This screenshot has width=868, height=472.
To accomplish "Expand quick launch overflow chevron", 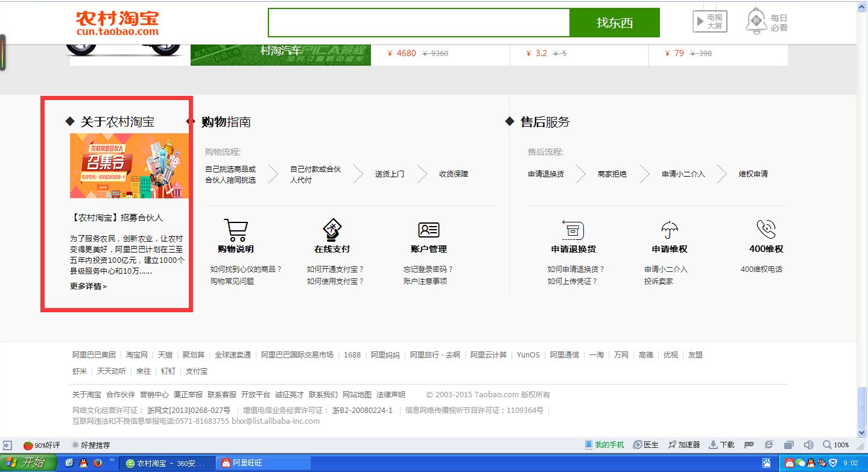I will coord(112,460).
